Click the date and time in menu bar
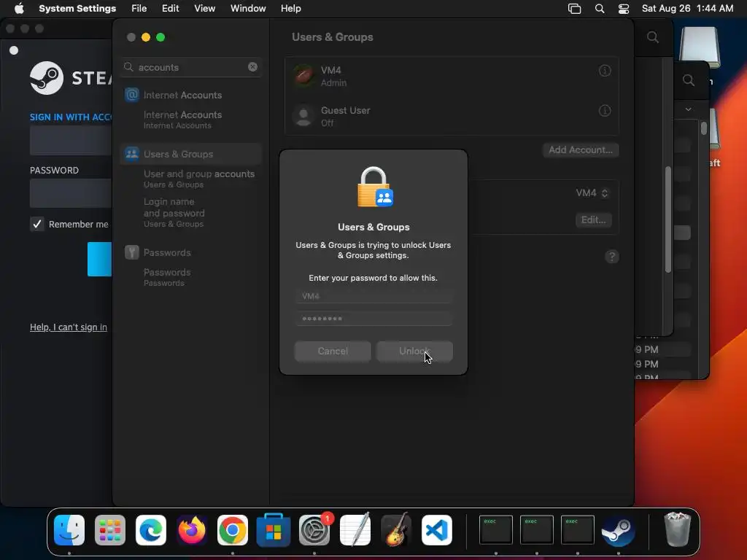The width and height of the screenshot is (747, 560). click(x=687, y=9)
